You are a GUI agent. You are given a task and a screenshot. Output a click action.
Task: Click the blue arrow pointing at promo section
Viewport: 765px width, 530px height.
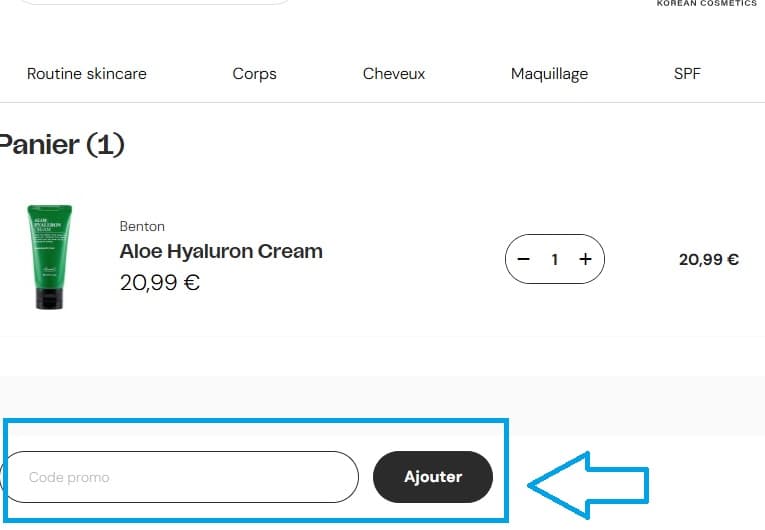[x=588, y=484]
